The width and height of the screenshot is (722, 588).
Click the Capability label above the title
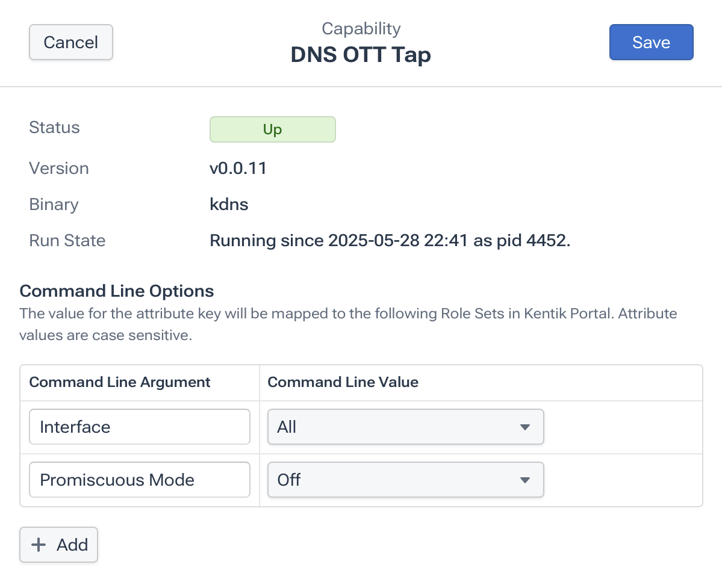(361, 28)
